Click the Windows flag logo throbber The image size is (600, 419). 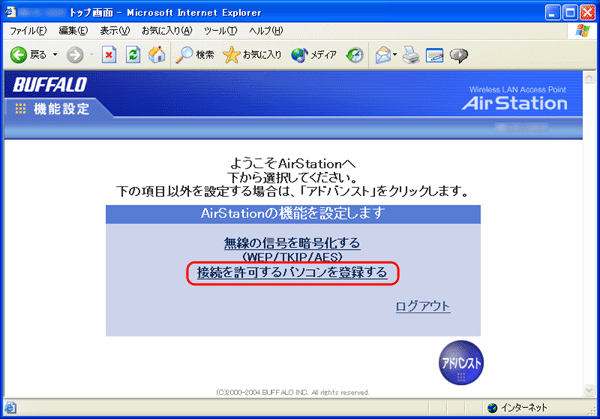[583, 31]
